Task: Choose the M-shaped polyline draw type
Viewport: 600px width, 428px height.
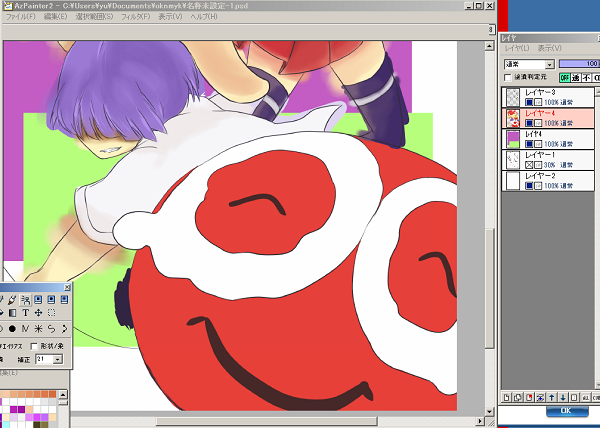Action: pos(25,329)
